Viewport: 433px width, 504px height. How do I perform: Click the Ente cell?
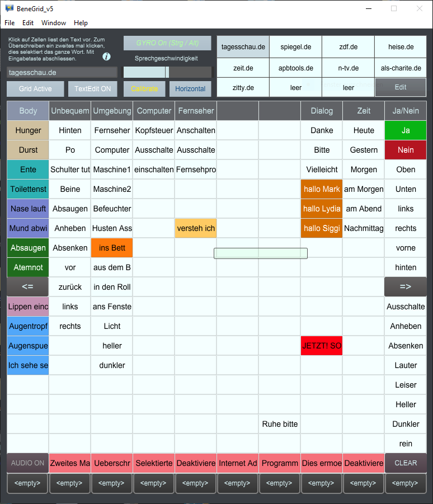point(28,169)
